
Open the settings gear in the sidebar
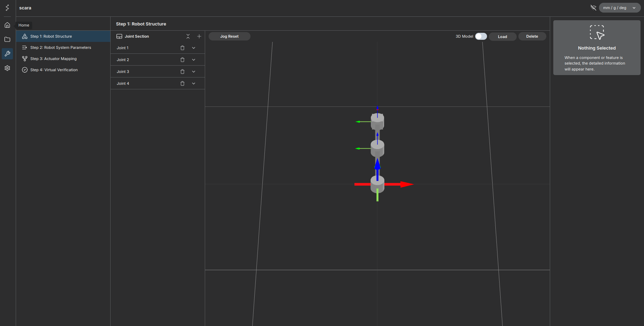(7, 68)
